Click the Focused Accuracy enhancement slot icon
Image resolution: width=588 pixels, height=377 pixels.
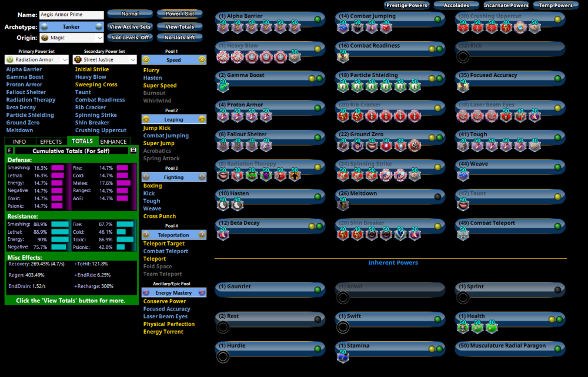[x=463, y=86]
